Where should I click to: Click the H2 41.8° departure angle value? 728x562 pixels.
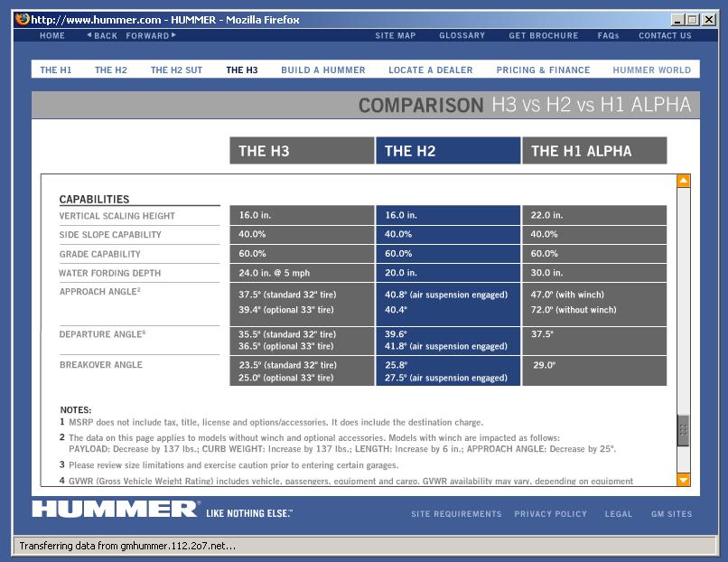[445, 346]
